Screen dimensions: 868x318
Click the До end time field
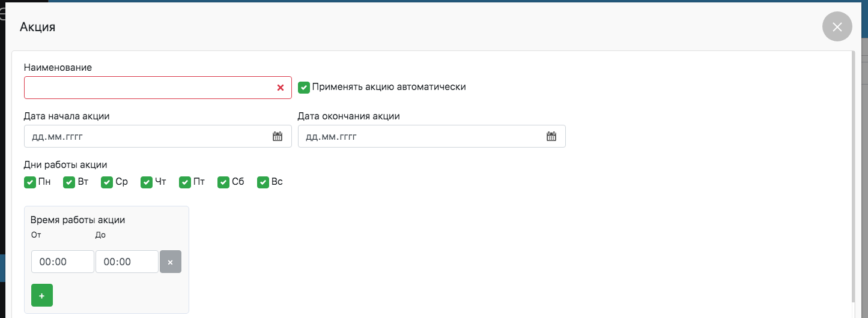127,262
